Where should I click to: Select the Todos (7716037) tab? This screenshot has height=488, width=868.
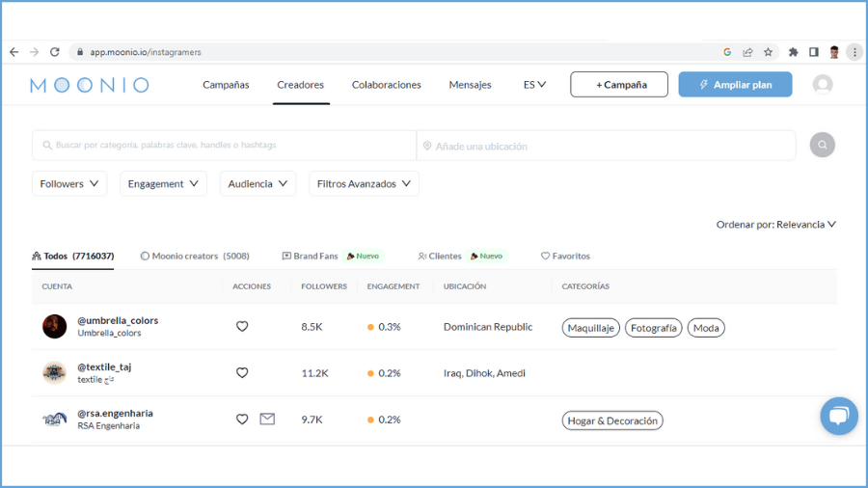pos(73,257)
